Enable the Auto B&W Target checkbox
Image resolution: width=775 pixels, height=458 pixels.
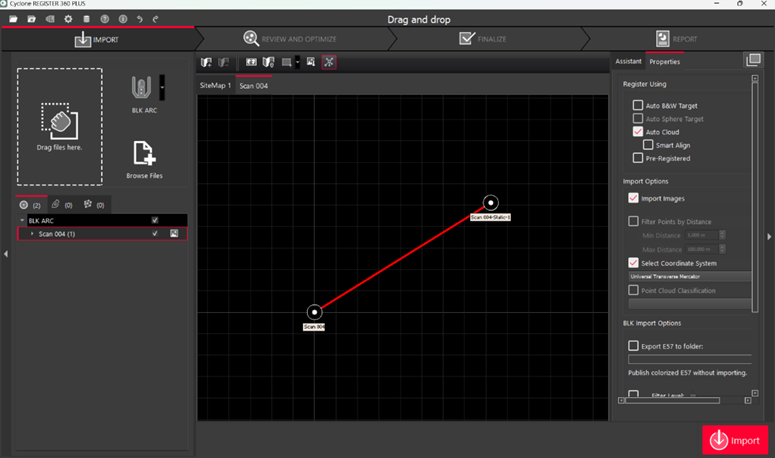coord(638,105)
